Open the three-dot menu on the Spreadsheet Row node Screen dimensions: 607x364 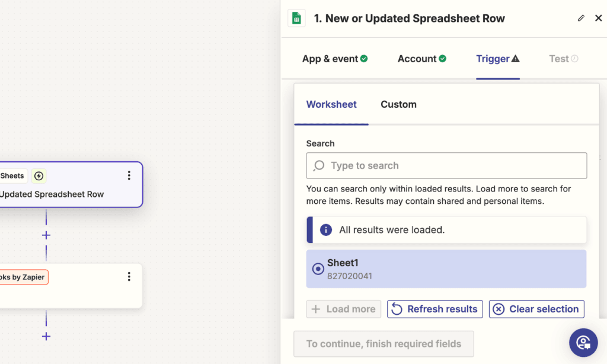pyautogui.click(x=129, y=175)
